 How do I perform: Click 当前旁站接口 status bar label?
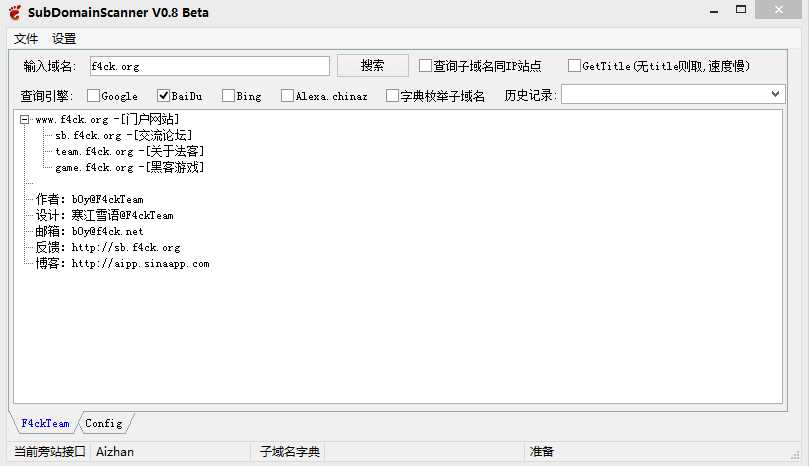50,452
